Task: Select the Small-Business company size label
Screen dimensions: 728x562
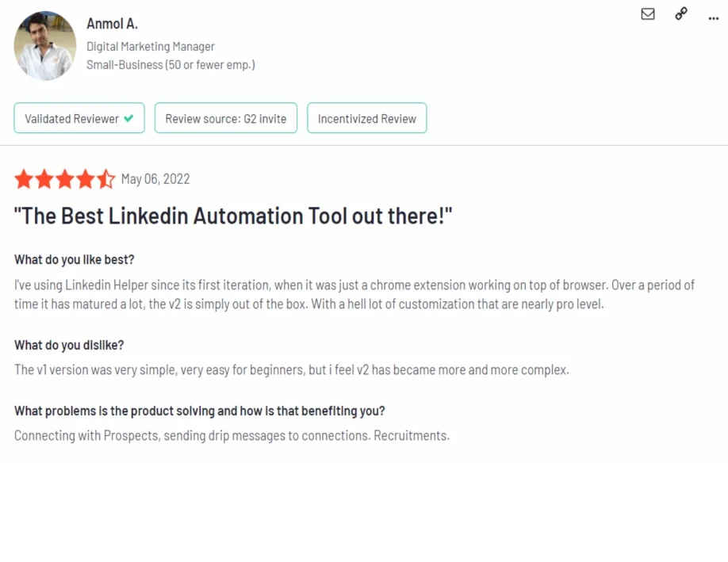Action: (x=171, y=64)
